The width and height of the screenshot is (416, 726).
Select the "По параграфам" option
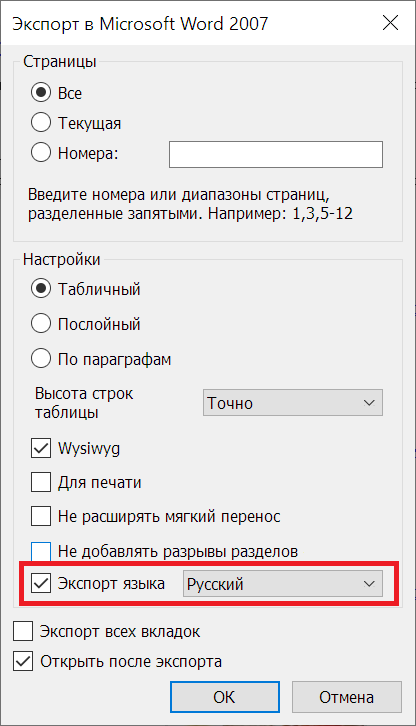coord(41,359)
